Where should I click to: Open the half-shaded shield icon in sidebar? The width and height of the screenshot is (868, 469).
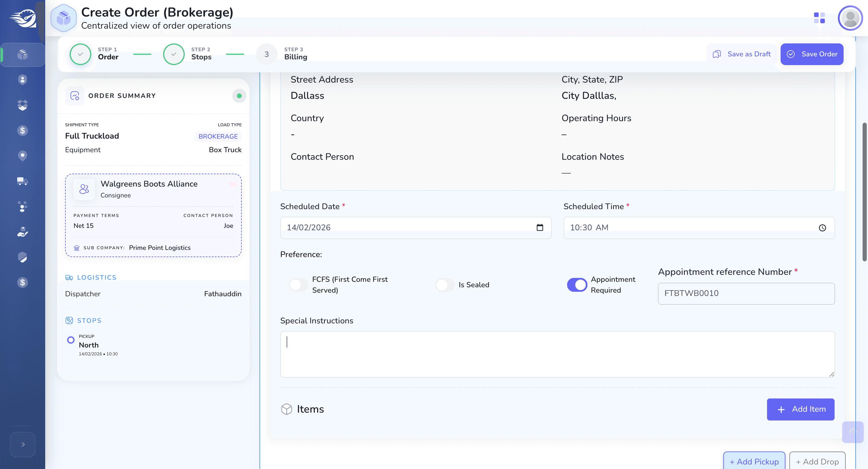click(22, 257)
